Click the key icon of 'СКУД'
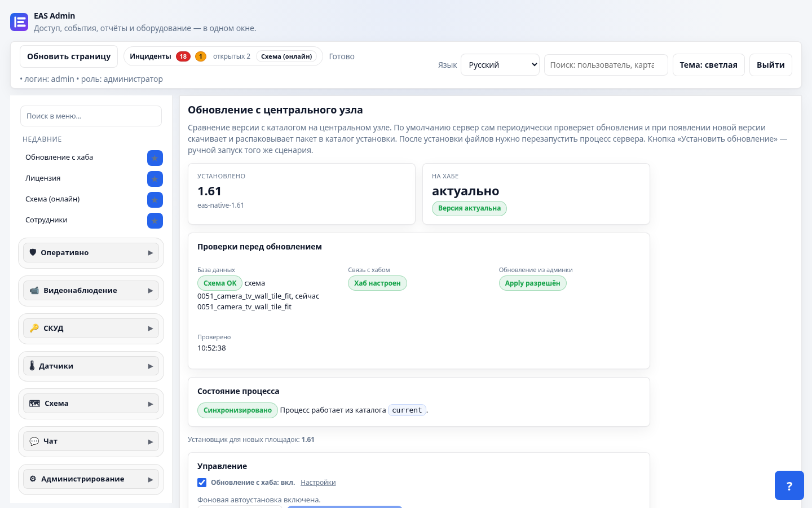The image size is (812, 508). 34,328
